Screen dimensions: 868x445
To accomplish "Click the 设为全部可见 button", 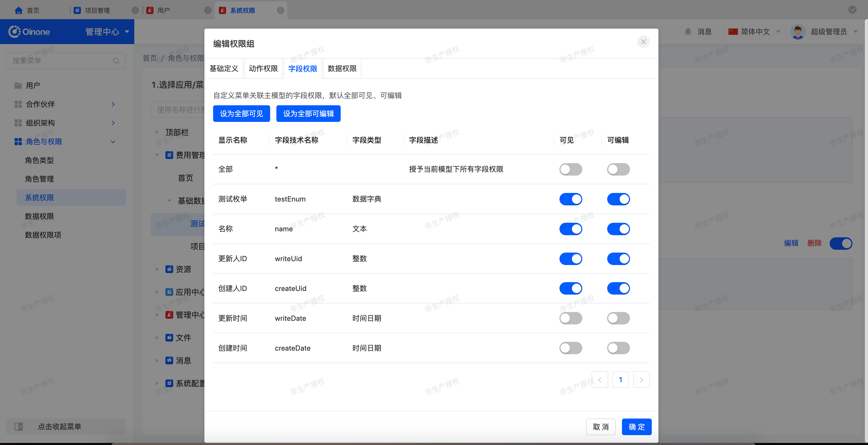I will click(x=241, y=114).
